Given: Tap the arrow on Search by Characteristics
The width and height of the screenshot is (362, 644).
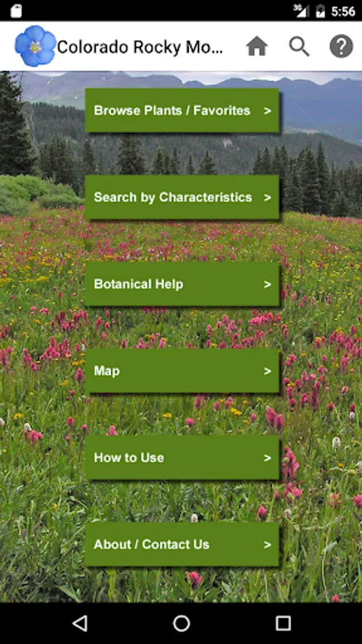Looking at the screenshot, I should click(268, 197).
